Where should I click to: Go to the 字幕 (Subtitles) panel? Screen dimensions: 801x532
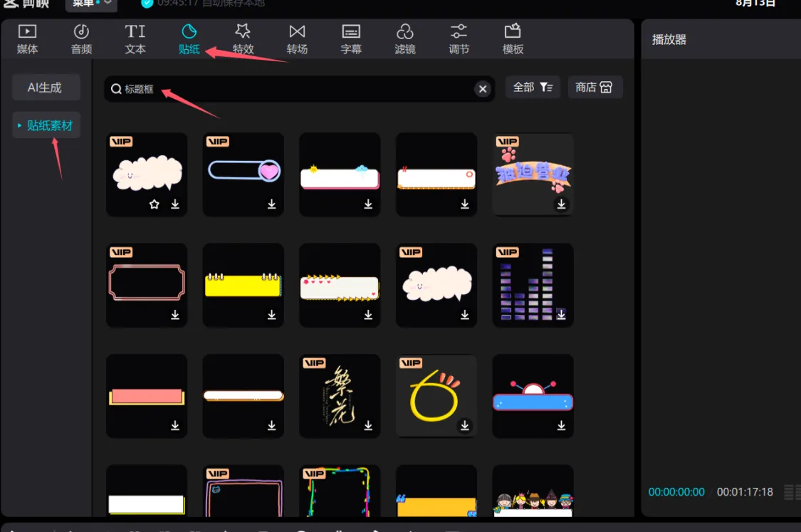pyautogui.click(x=351, y=39)
